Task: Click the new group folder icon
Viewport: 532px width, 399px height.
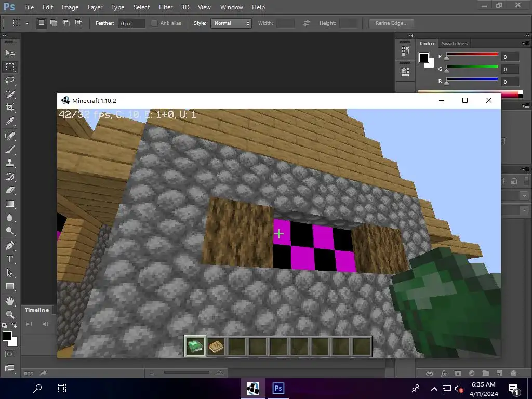Action: tap(486, 373)
